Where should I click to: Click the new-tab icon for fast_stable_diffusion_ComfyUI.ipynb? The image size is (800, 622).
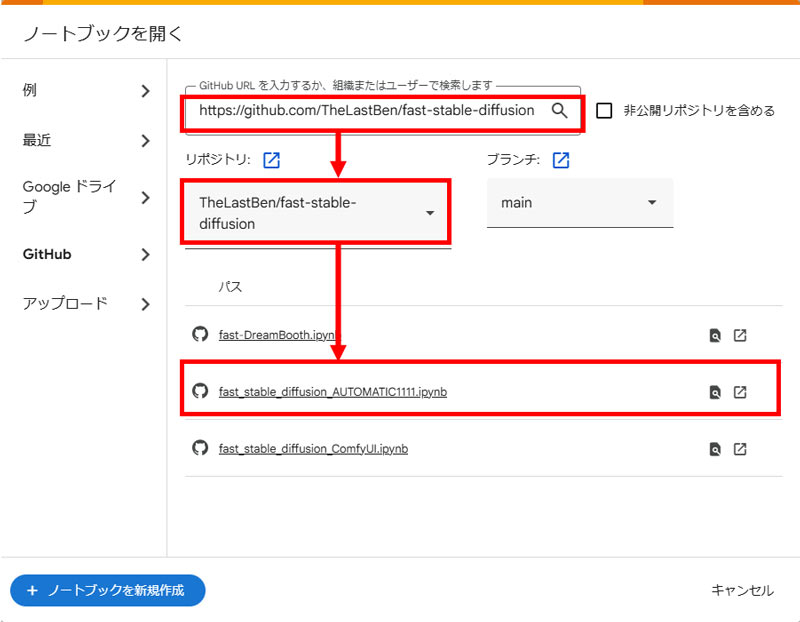(x=740, y=449)
